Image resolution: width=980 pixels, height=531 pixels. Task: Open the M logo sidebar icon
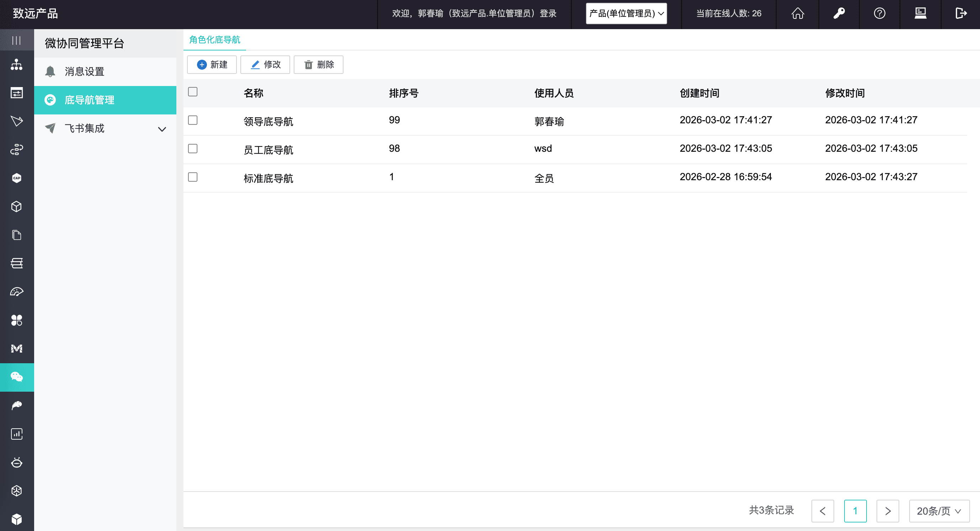point(16,348)
